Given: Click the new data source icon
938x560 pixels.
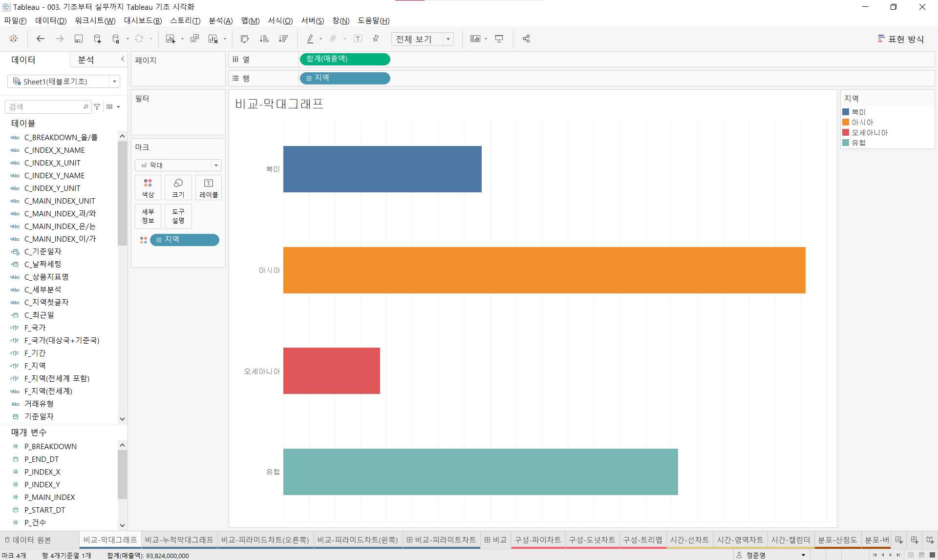Looking at the screenshot, I should [97, 39].
